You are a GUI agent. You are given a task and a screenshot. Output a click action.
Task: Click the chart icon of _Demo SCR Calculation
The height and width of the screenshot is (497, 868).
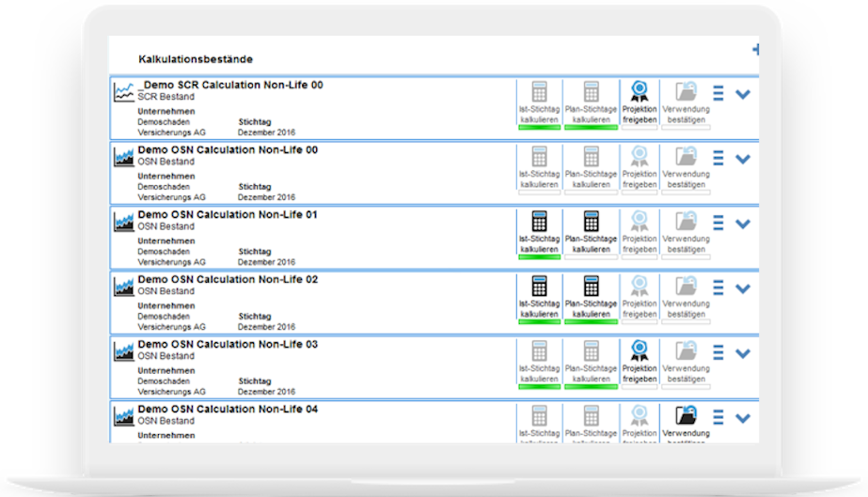point(123,91)
